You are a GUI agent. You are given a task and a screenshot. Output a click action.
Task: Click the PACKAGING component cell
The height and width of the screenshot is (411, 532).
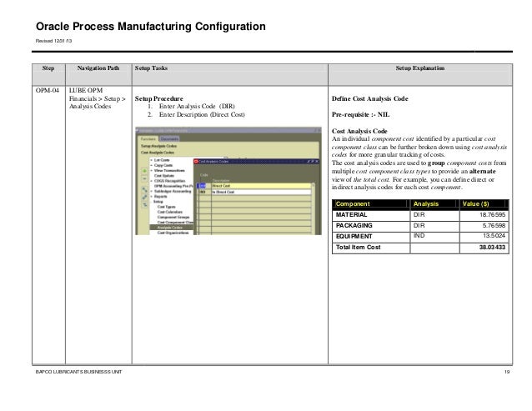(x=371, y=226)
